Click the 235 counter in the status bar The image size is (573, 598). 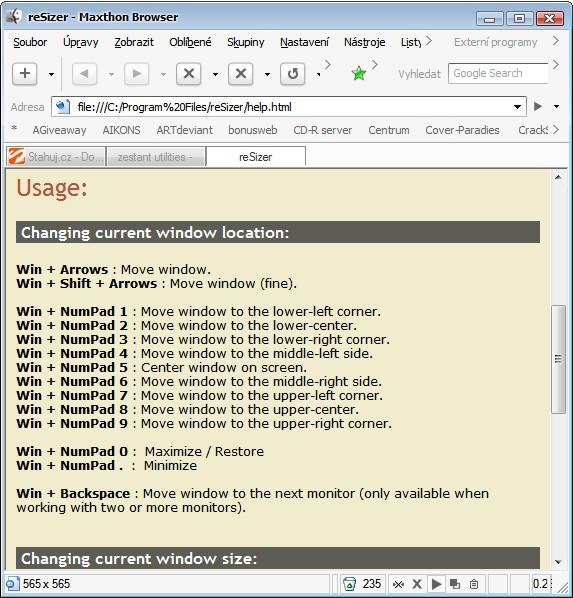(372, 584)
